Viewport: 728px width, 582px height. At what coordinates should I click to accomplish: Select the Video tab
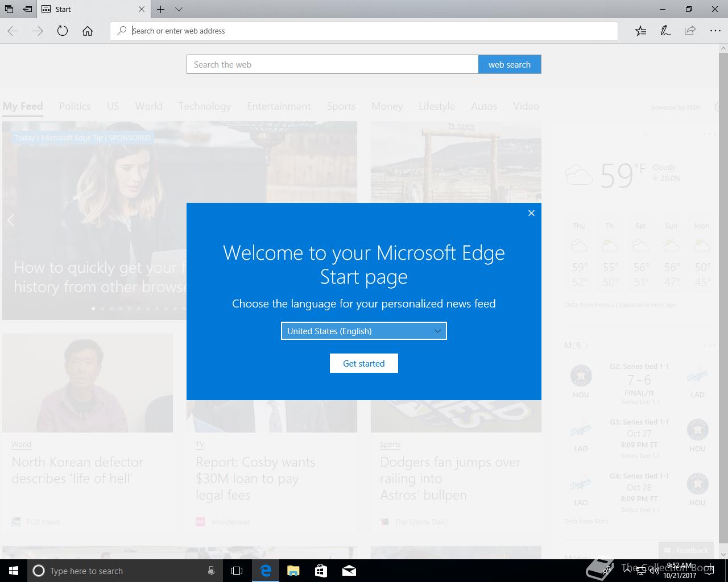tap(526, 106)
